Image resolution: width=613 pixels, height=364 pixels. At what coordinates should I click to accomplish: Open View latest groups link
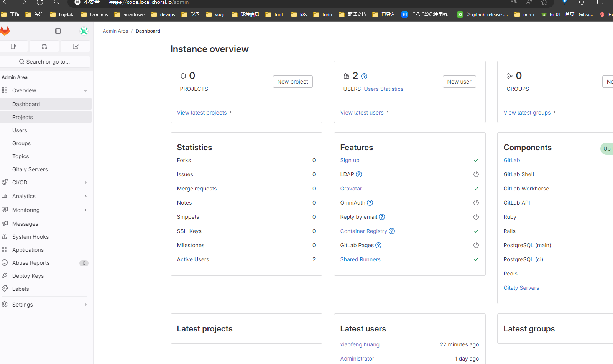tap(530, 113)
